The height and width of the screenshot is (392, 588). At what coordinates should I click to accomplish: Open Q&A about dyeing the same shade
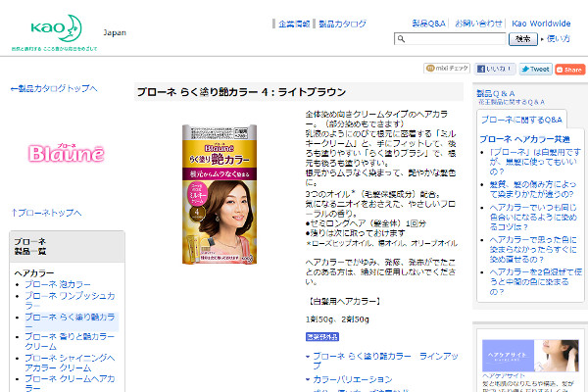coord(533,218)
